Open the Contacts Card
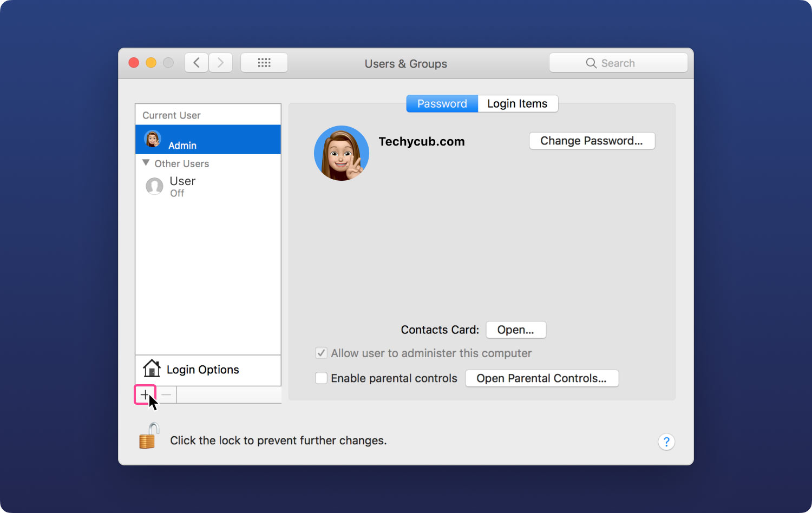Image resolution: width=812 pixels, height=513 pixels. click(x=516, y=330)
